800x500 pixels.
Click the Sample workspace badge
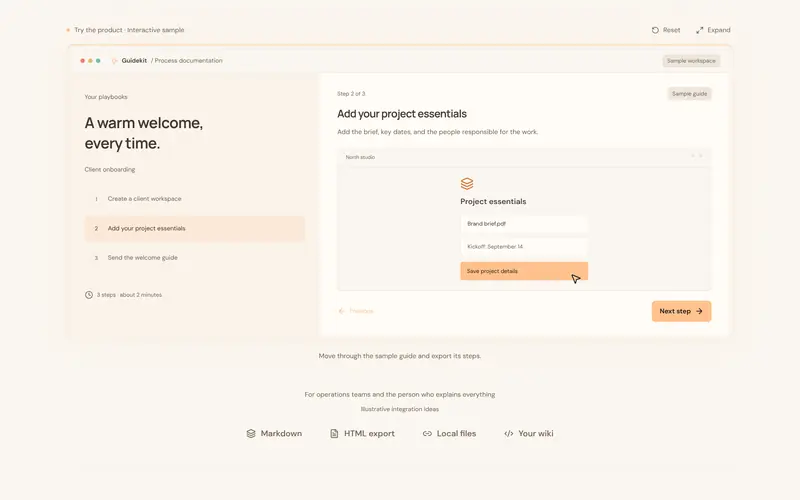click(x=691, y=61)
